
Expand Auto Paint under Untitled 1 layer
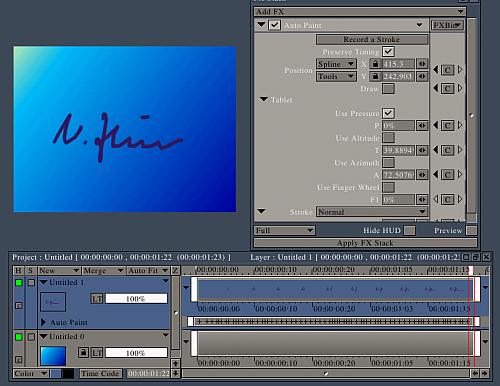coord(43,322)
